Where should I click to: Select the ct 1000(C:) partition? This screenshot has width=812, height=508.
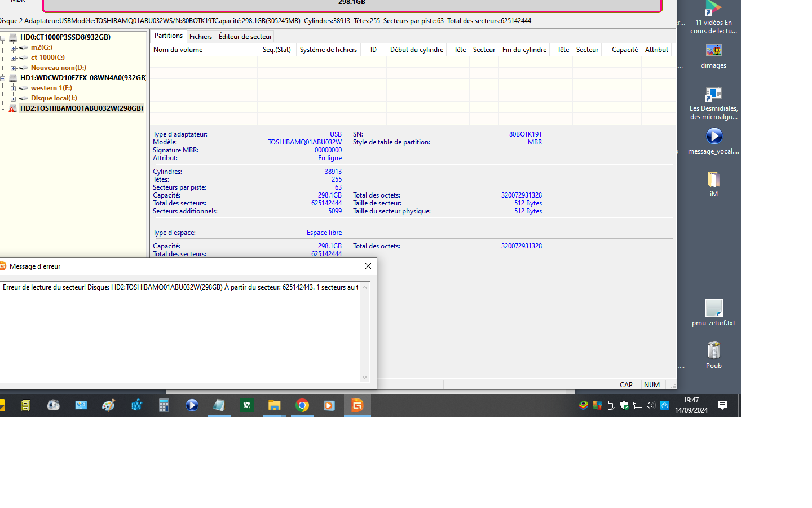(x=48, y=58)
